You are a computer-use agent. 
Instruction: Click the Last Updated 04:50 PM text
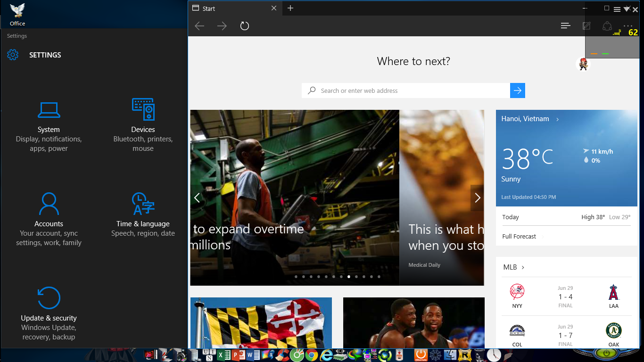[x=528, y=197]
